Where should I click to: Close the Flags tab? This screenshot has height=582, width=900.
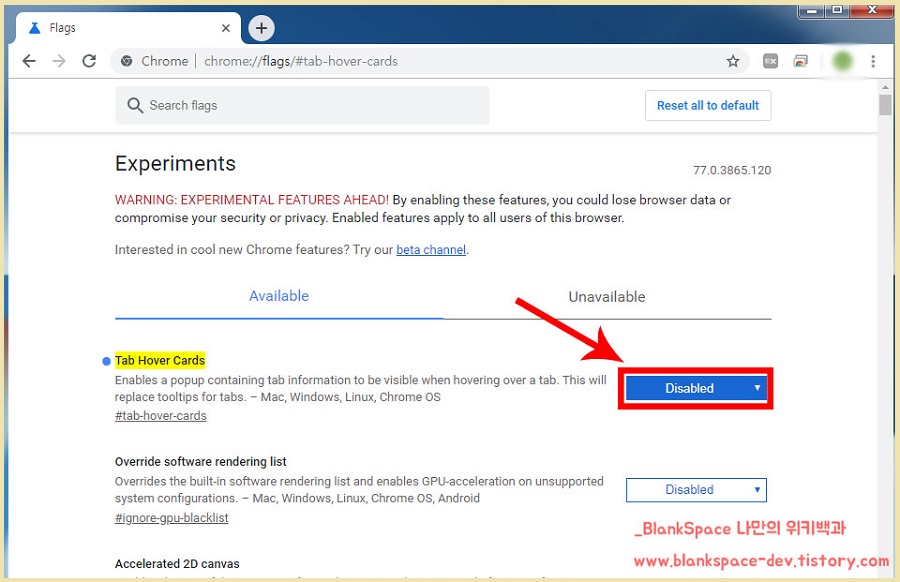click(x=226, y=28)
